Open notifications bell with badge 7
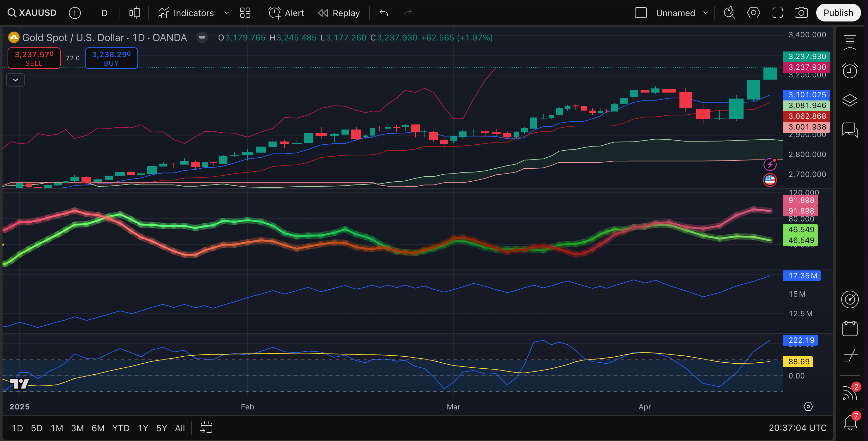 [851, 421]
